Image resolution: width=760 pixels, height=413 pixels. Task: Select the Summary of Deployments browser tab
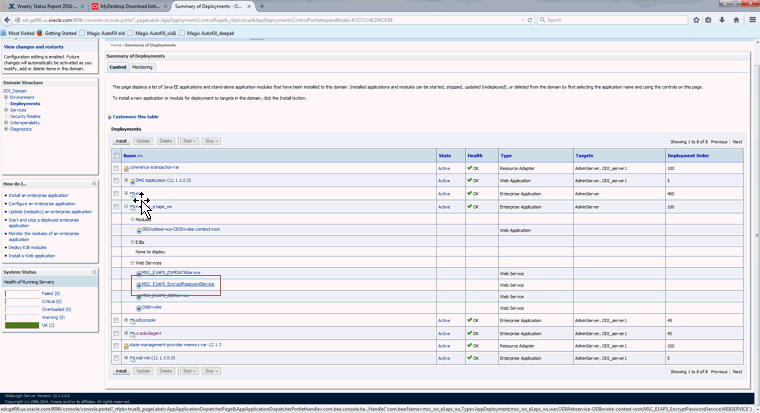(x=212, y=6)
